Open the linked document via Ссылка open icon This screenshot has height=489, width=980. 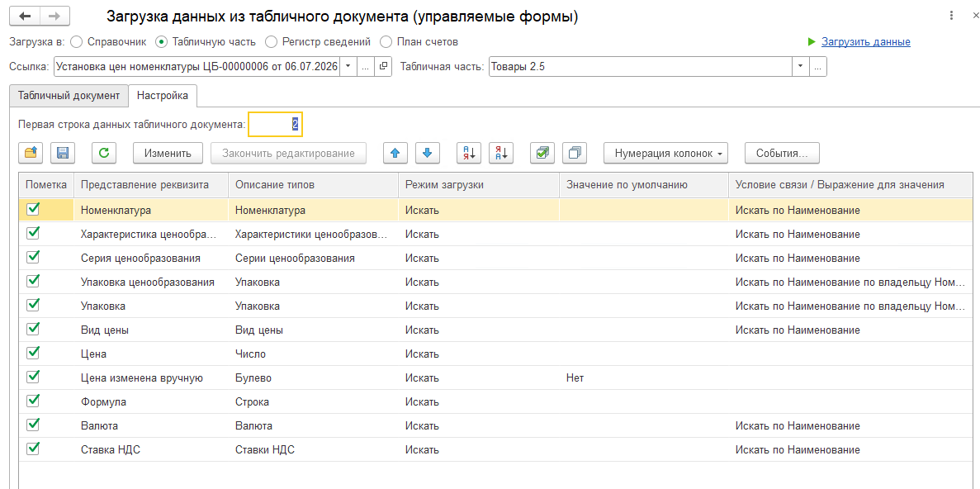click(x=384, y=66)
